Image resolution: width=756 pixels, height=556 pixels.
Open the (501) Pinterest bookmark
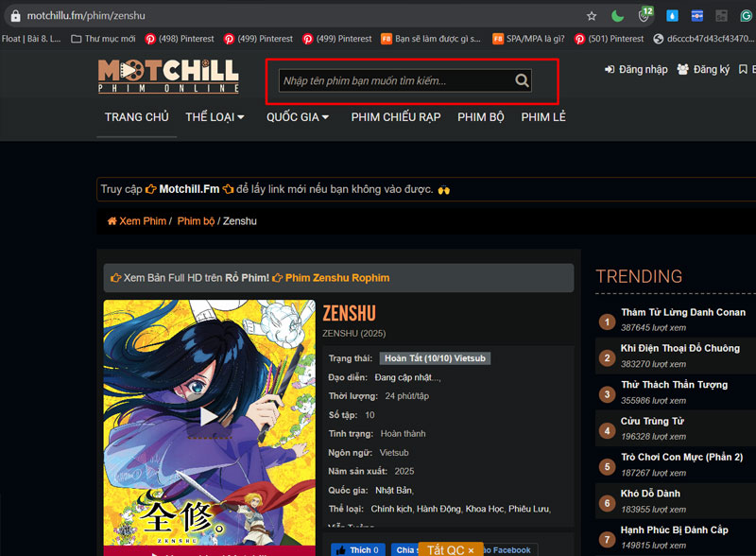click(609, 39)
